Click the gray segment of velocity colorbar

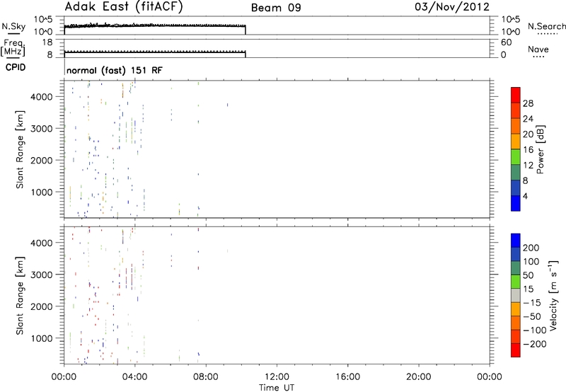(516, 295)
